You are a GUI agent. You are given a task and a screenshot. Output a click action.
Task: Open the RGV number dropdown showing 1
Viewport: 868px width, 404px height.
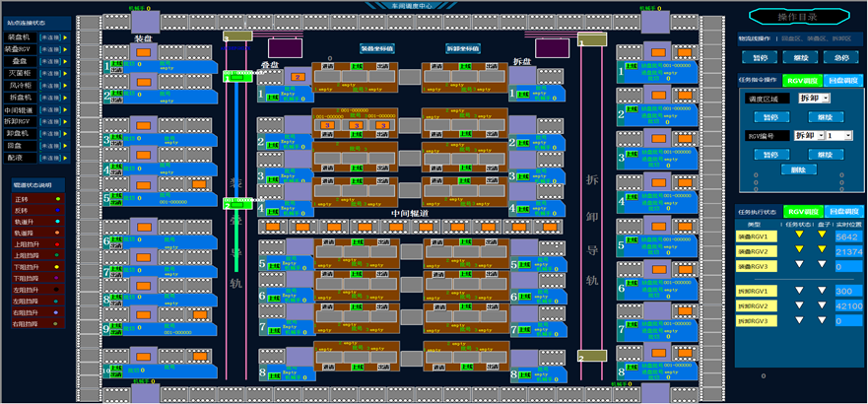pos(838,135)
